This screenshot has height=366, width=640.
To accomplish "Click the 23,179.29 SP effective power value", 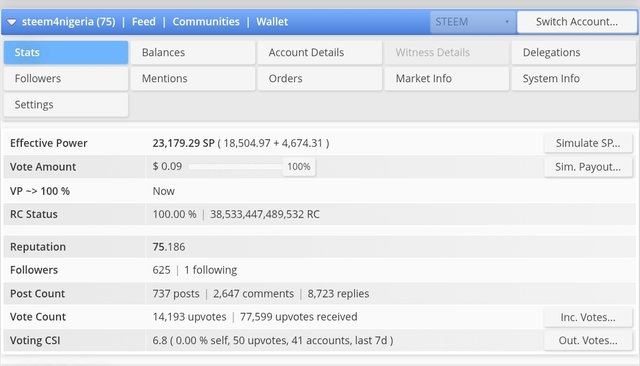I will (x=184, y=143).
